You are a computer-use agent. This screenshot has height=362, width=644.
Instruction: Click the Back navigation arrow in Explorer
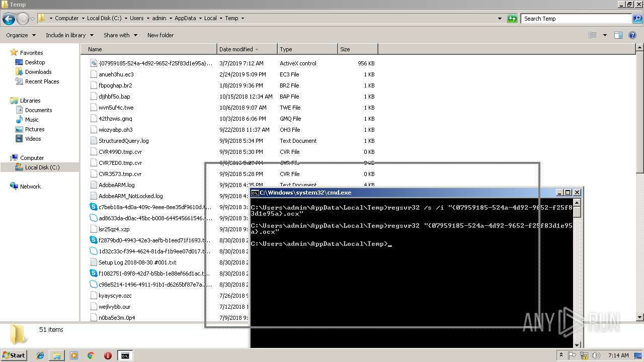(x=9, y=19)
